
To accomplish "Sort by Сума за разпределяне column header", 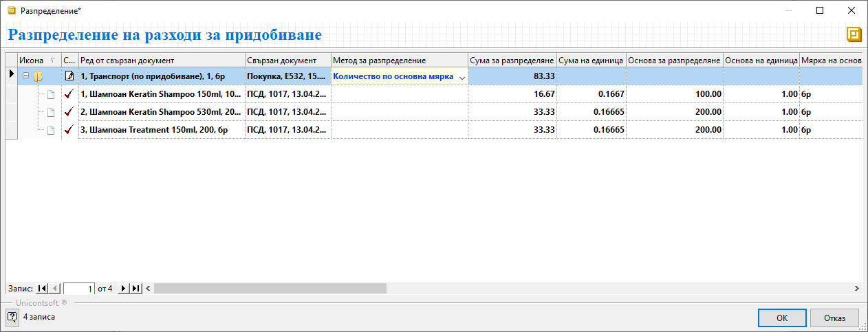I will (512, 60).
